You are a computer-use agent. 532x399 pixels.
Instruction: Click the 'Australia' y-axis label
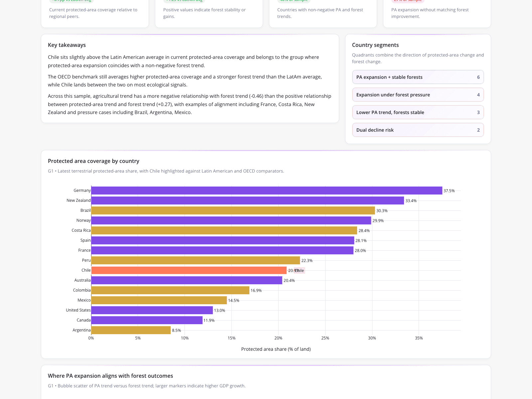82,280
